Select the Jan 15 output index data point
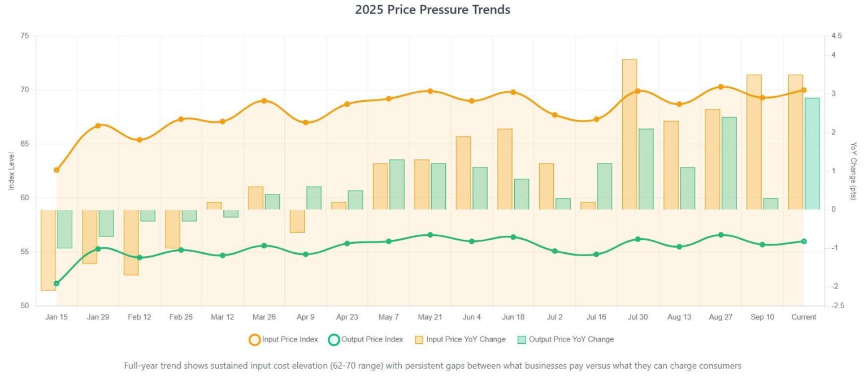868x380 pixels. pyautogui.click(x=57, y=283)
